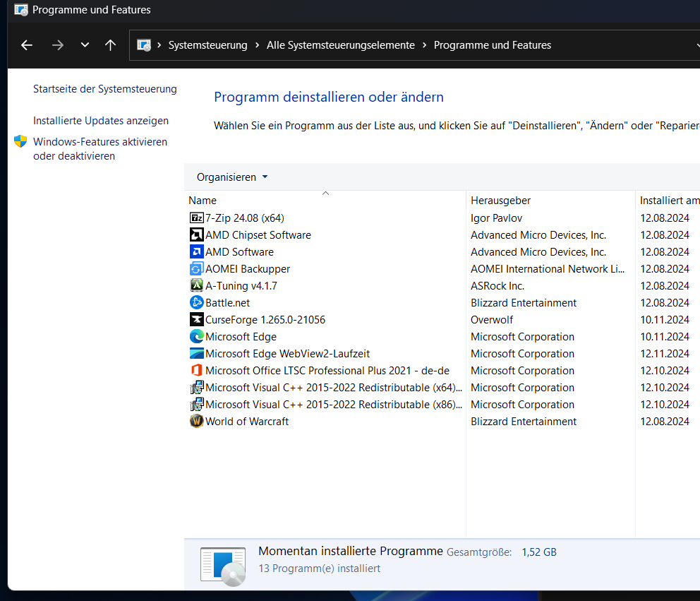The image size is (700, 601).
Task: Click publisher Overwolf cell
Action: tap(492, 320)
